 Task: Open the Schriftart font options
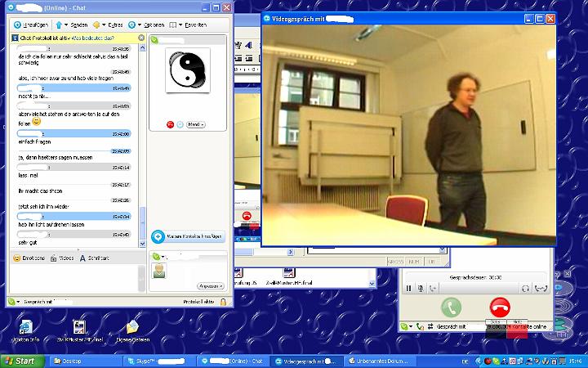(95, 258)
